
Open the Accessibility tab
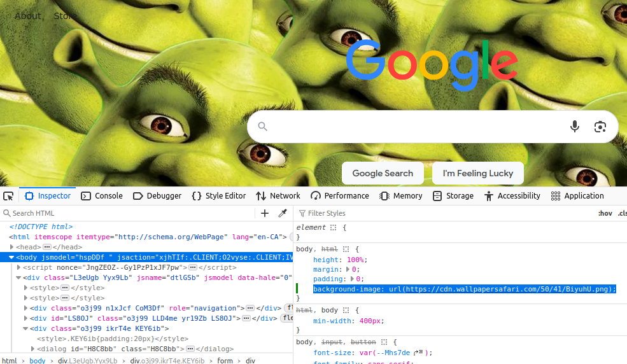[512, 196]
